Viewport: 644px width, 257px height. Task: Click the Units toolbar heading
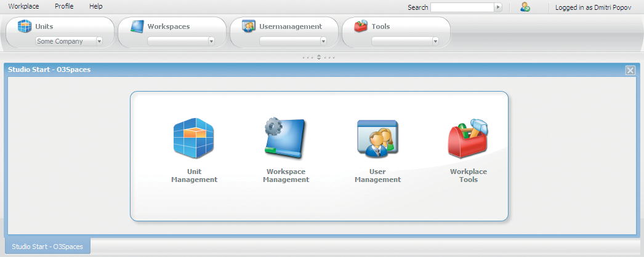(x=44, y=26)
